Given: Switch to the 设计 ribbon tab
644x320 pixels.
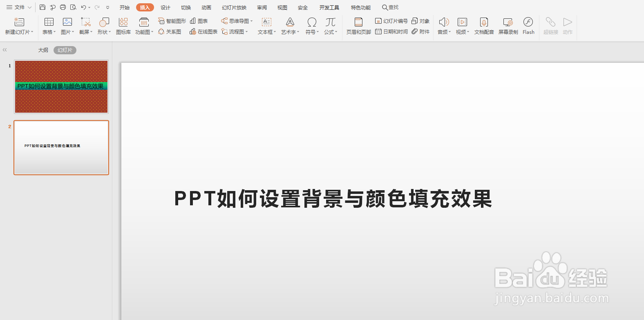Looking at the screenshot, I should [x=165, y=7].
